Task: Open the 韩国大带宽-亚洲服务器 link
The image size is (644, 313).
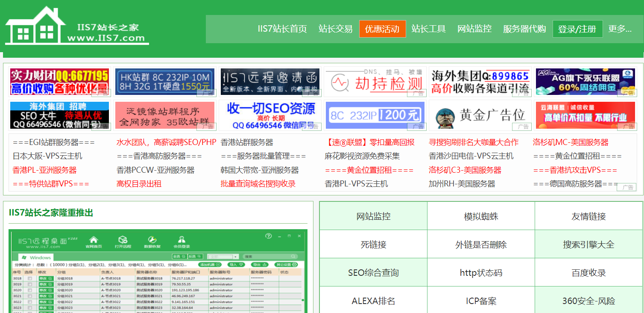Action: (x=260, y=170)
